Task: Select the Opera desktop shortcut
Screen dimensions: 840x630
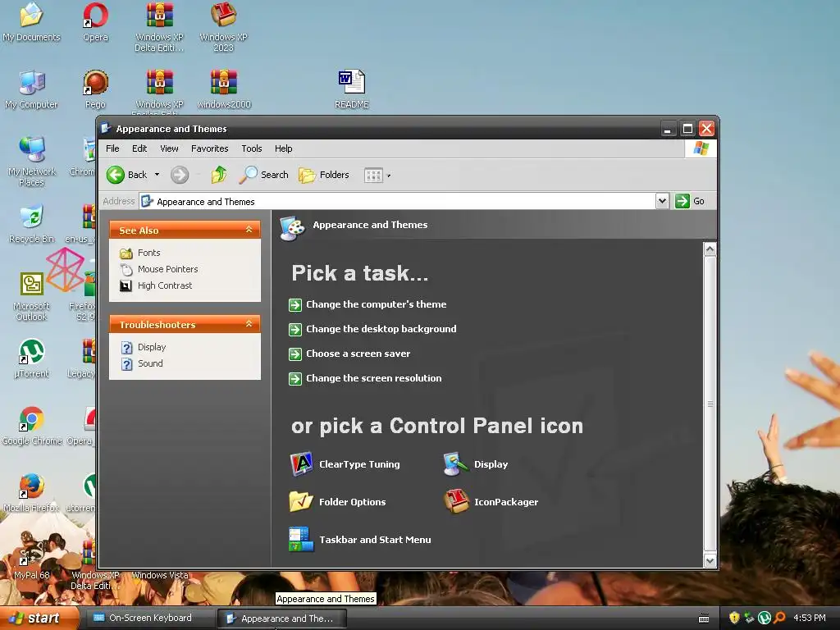Action: point(95,22)
